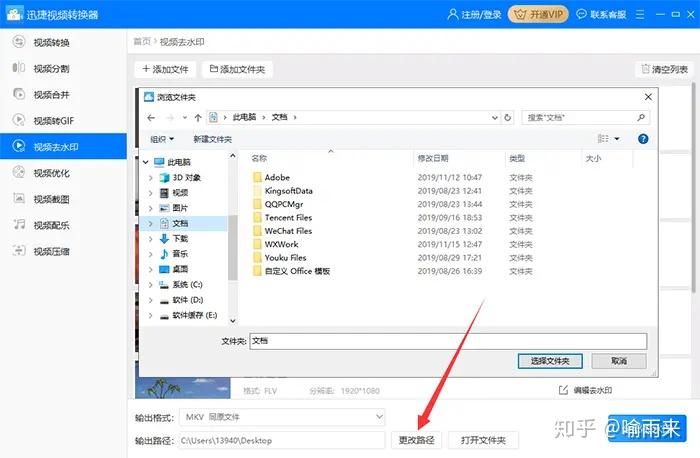This screenshot has height=458, width=700.
Task: Sort by the 名称 column header
Action: tap(259, 158)
